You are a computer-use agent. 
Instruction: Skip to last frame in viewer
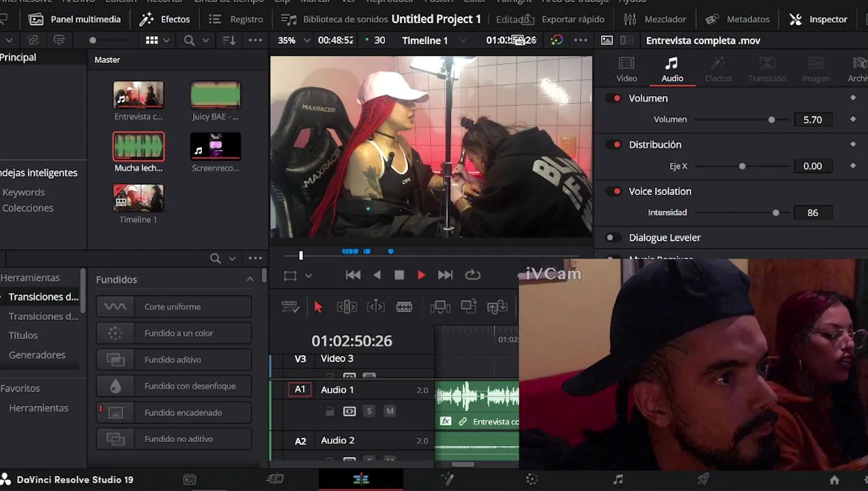445,275
